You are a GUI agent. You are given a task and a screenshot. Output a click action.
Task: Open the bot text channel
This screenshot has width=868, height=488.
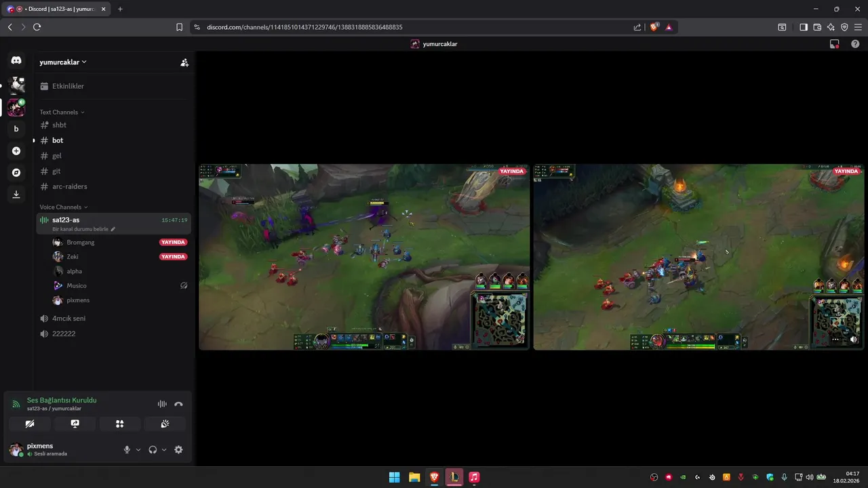[x=114, y=140]
